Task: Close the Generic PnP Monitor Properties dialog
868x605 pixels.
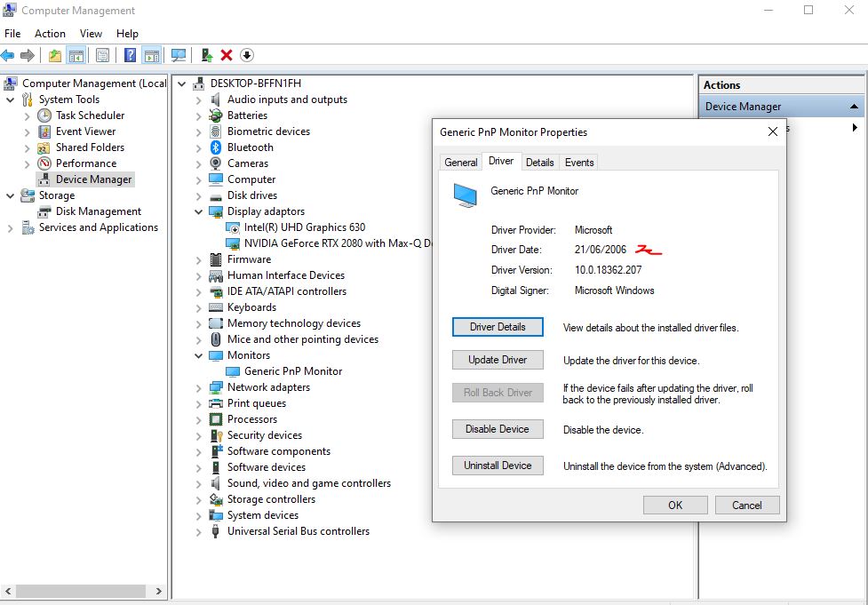Action: [x=773, y=131]
